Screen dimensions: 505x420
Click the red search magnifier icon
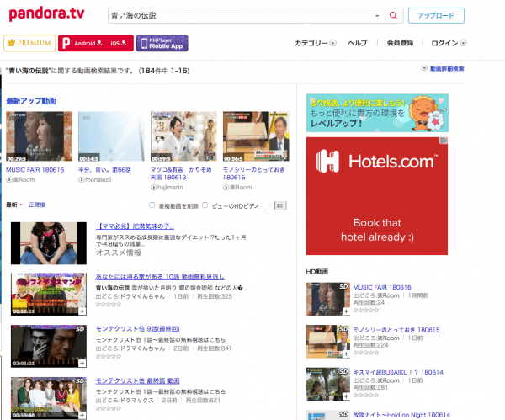[x=393, y=15]
